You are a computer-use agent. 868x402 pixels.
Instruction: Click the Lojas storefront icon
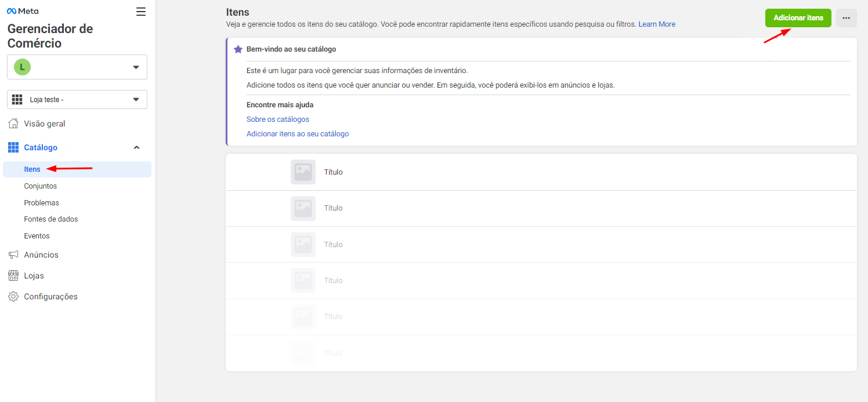click(13, 276)
